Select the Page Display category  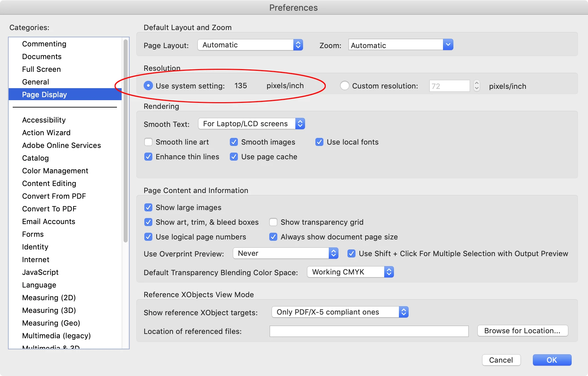(65, 95)
